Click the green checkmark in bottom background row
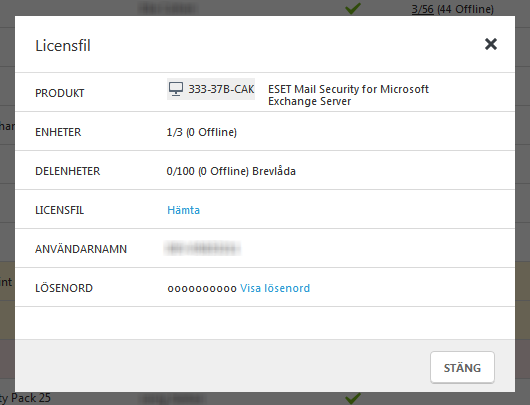 [x=353, y=398]
